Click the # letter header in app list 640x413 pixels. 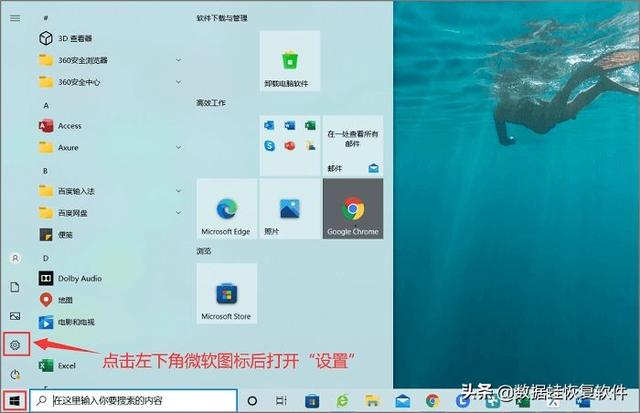(46, 18)
